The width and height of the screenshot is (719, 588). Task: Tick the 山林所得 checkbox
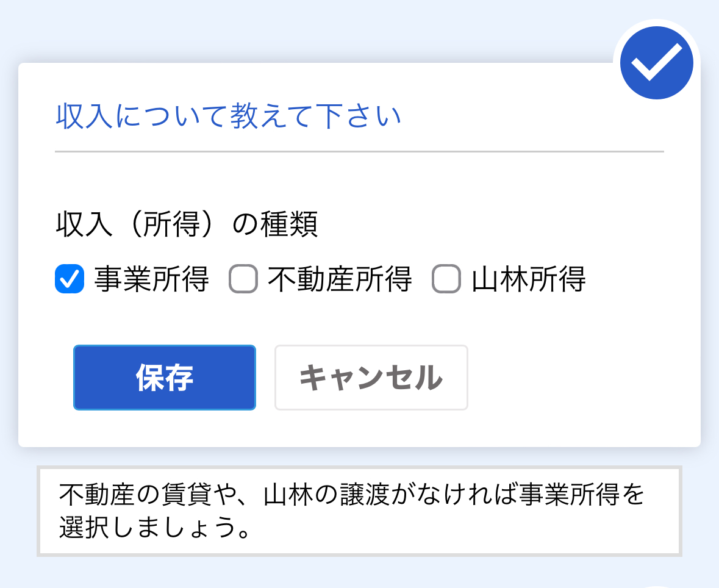tap(446, 279)
